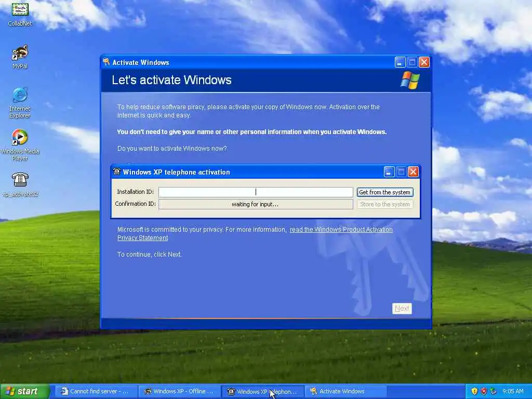Switch to Windows XP - Offline taskbar item
Screen dimensions: 532x399
pyautogui.click(x=179, y=392)
